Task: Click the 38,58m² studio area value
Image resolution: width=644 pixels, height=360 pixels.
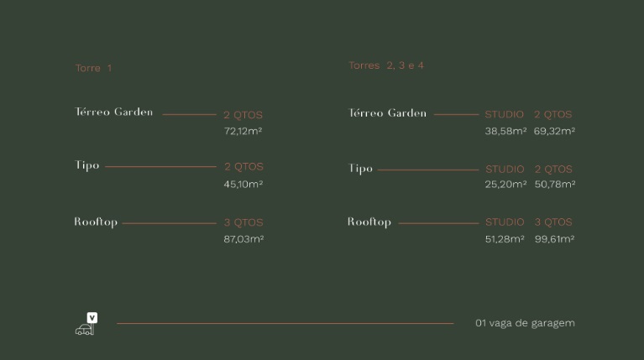Action: [505, 132]
